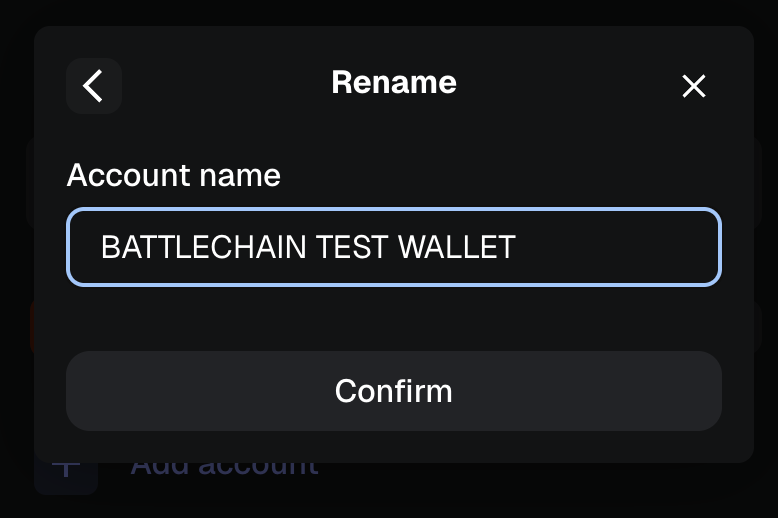Click the left padding inside name input
The image size is (778, 518).
(84, 247)
